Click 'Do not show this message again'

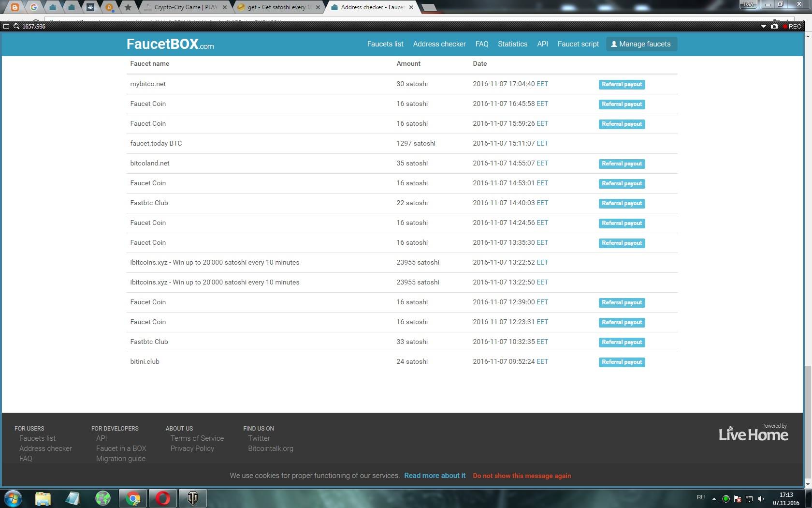[x=522, y=476]
